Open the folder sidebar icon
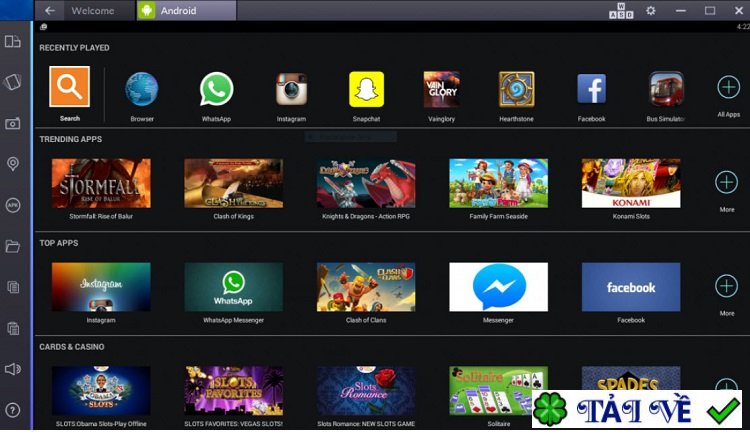The image size is (750, 436). [x=12, y=246]
